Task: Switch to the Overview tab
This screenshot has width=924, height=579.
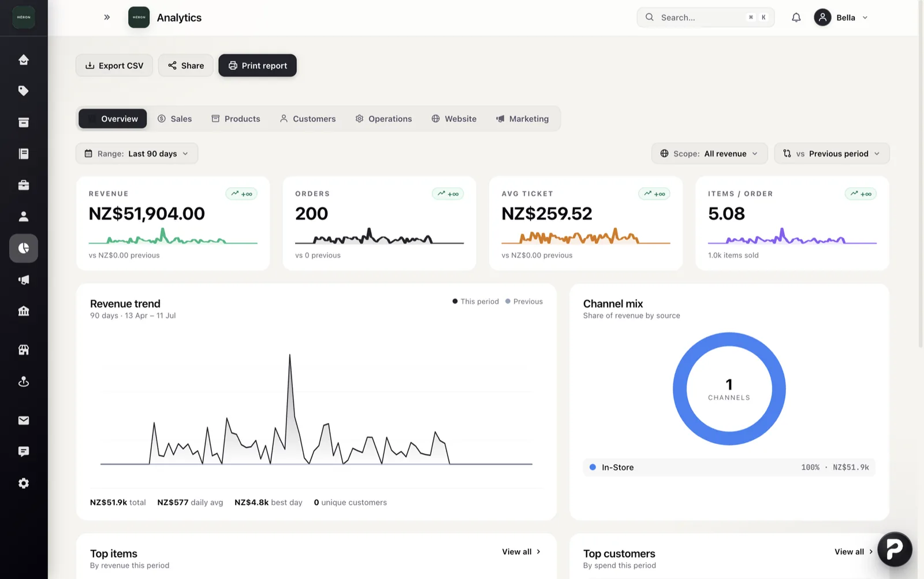Action: (113, 118)
